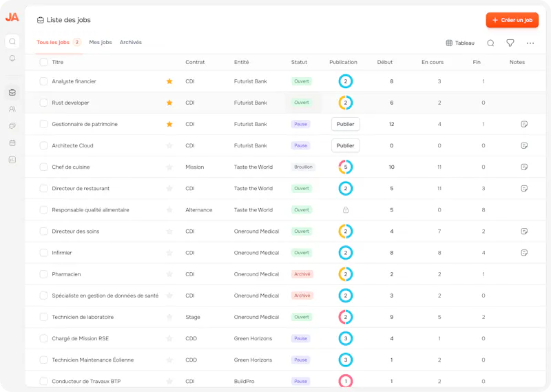The height and width of the screenshot is (392, 551).
Task: Open statistics chart icon in sidebar
Action: click(x=12, y=160)
